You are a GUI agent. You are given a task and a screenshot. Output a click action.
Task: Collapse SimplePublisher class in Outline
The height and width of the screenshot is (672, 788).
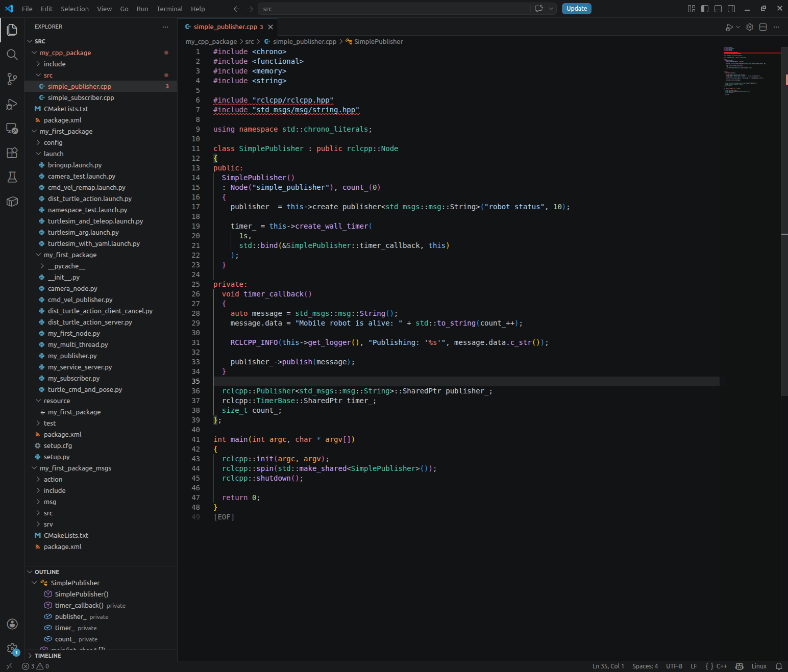coord(34,583)
